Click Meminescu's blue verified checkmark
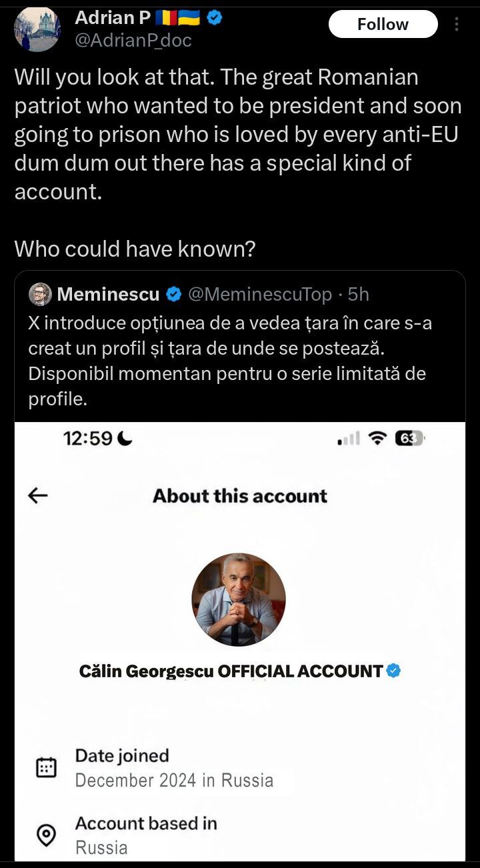The width and height of the screenshot is (480, 868). tap(174, 294)
